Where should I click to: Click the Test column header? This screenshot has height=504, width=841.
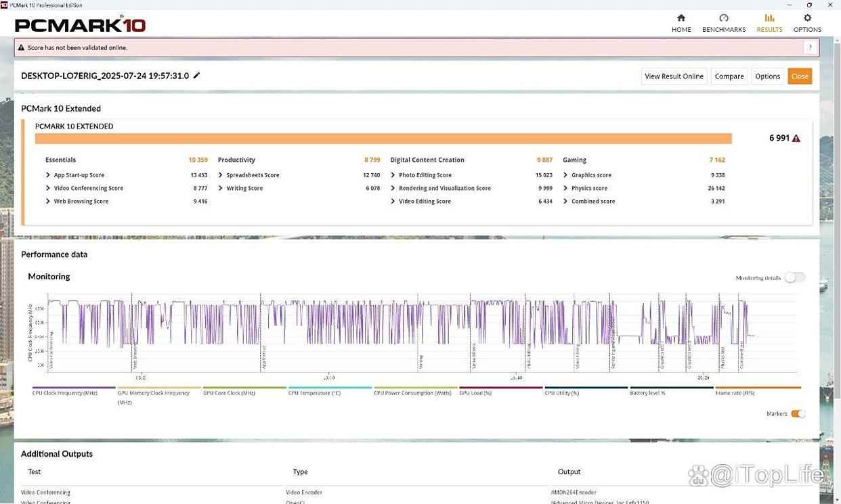35,472
